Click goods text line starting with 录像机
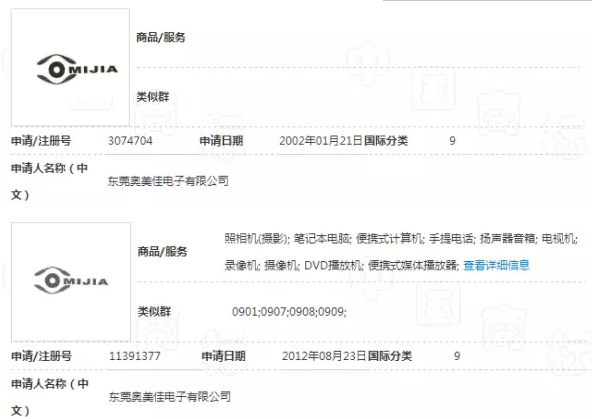Image resolution: width=592 pixels, height=419 pixels. tap(342, 265)
